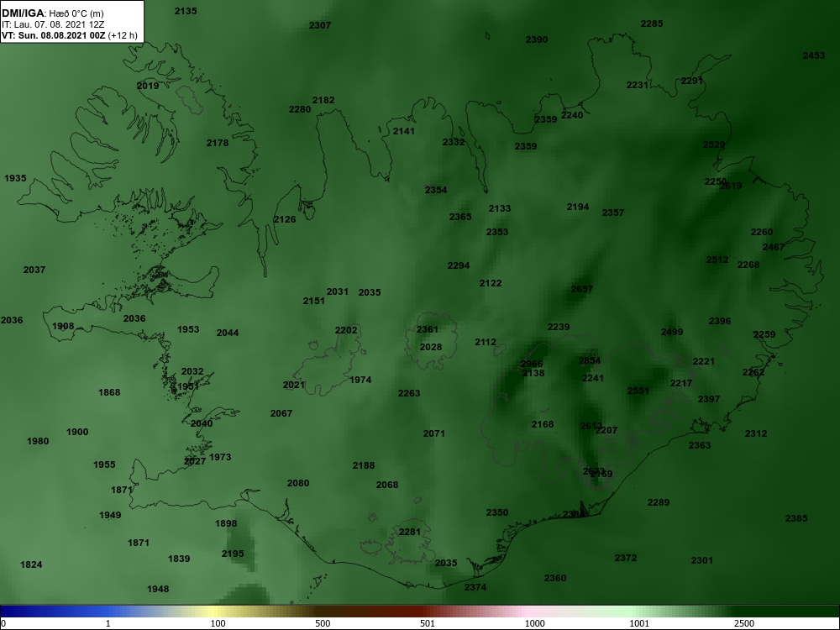Select the 2307 height label
This screenshot has height=630, width=840.
click(x=320, y=26)
